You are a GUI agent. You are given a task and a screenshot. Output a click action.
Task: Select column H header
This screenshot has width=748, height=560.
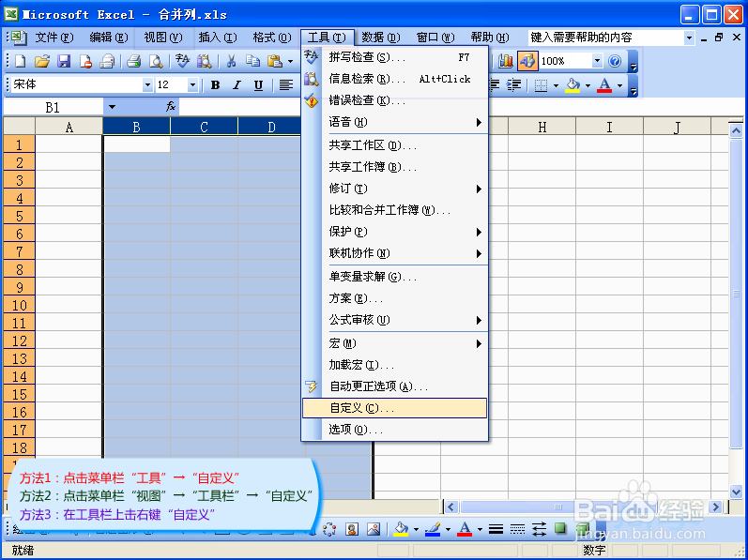point(542,127)
